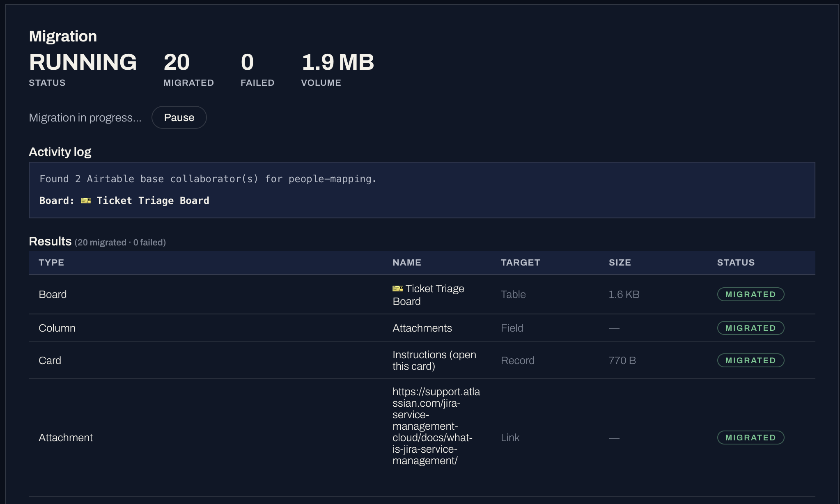Click the 770 B size cell
Viewport: 840px width, 504px height.
click(622, 361)
